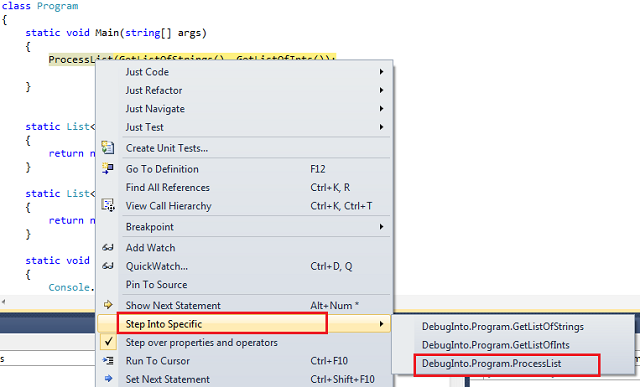Click the Set Next Statement blue arrow icon
The width and height of the screenshot is (640, 387).
(x=108, y=379)
